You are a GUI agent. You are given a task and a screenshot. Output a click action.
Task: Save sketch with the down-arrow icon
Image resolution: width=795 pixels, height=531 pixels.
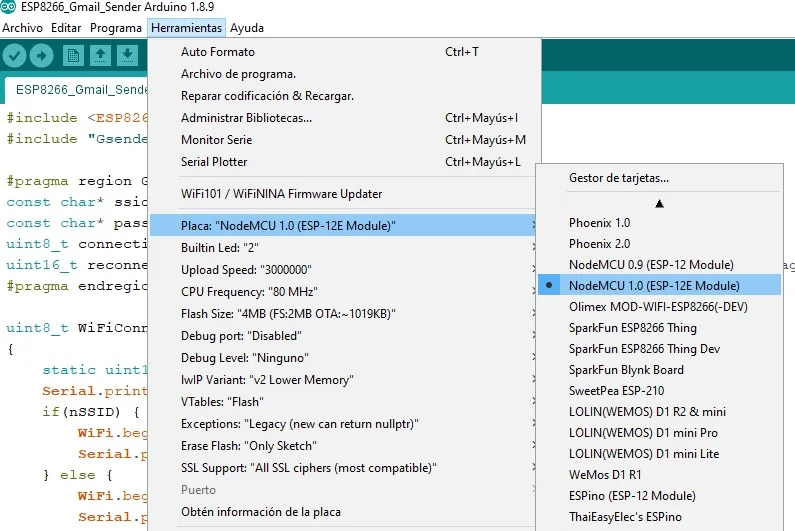click(127, 55)
